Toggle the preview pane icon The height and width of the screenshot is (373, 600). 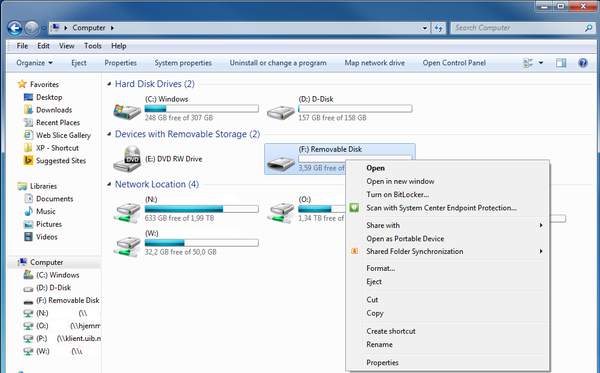coord(561,63)
